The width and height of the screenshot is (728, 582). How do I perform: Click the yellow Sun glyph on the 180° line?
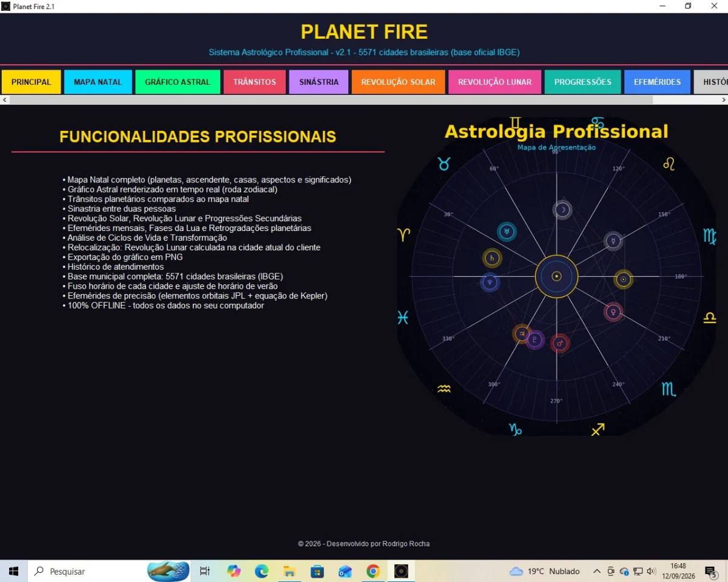[x=623, y=279]
